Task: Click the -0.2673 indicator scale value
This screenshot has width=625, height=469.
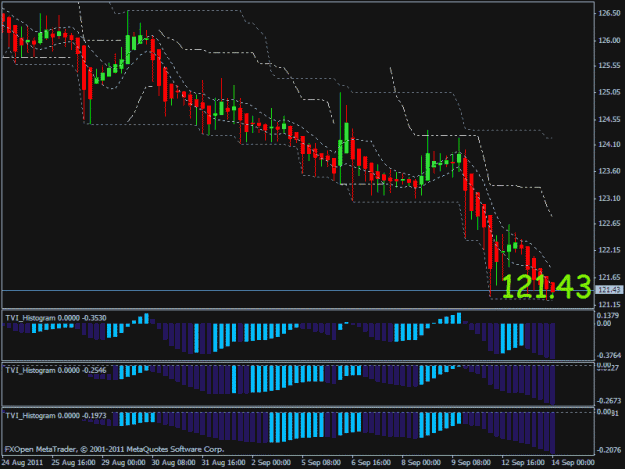Action: pos(609,400)
